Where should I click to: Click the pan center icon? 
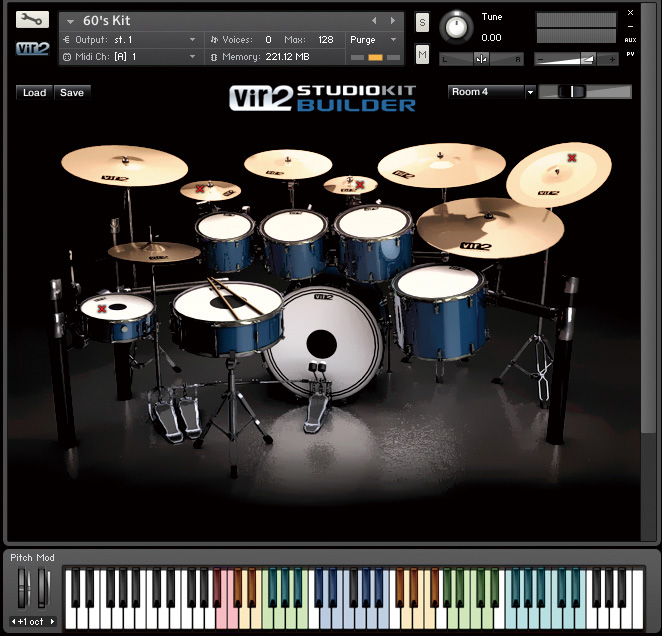tap(481, 59)
